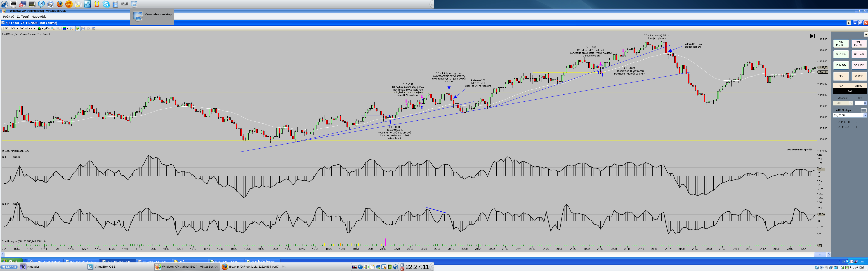Viewport: 868px width, 271px height.
Task: Open the chart properties table icon
Action: click(x=93, y=29)
